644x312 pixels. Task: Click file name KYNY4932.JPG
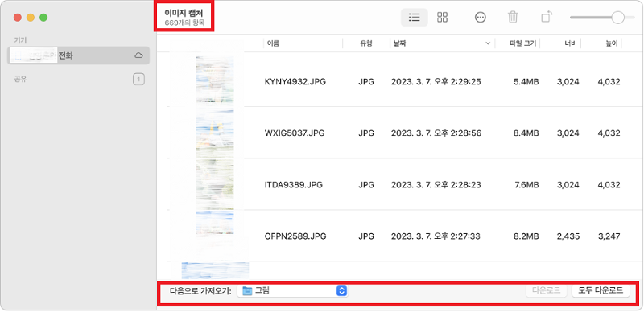[x=295, y=82]
